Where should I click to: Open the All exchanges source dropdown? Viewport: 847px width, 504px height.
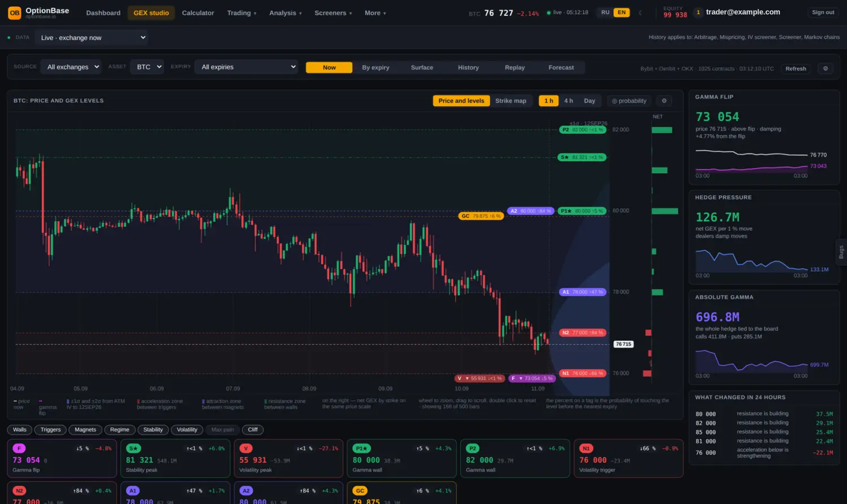click(71, 67)
